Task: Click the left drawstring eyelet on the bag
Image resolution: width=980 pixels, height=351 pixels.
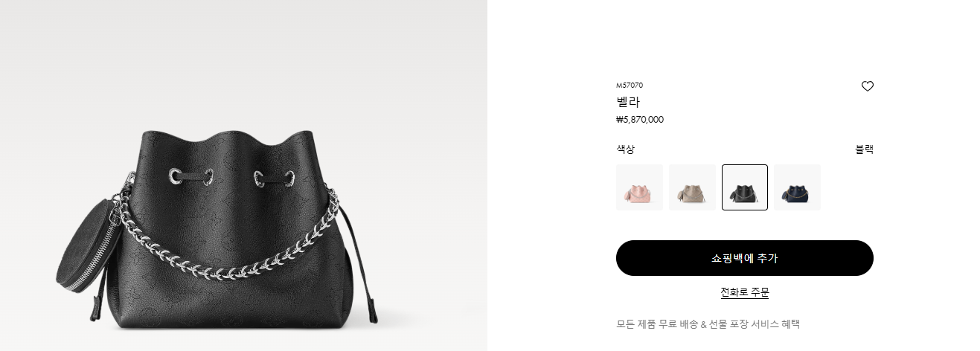Action: point(176,175)
